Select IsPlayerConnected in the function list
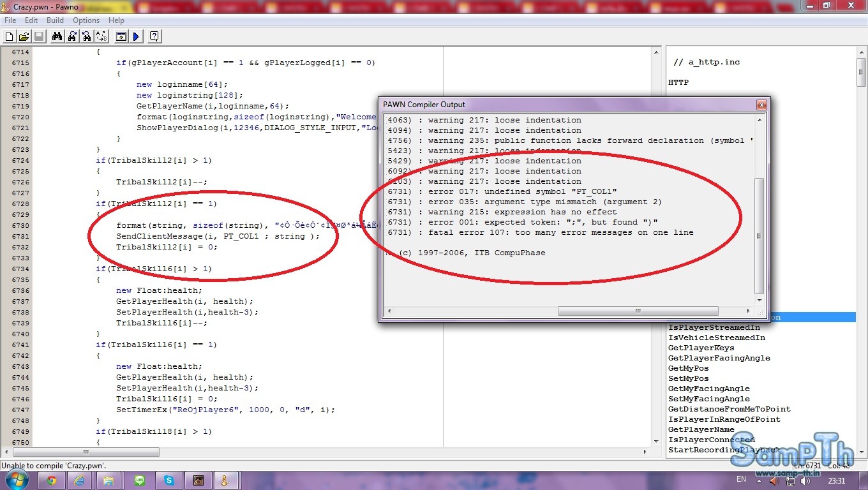The height and width of the screenshot is (490, 868). pyautogui.click(x=711, y=440)
